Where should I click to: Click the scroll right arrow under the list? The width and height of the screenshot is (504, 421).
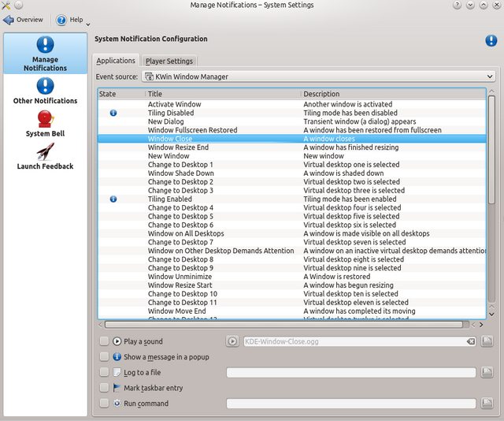pos(481,325)
